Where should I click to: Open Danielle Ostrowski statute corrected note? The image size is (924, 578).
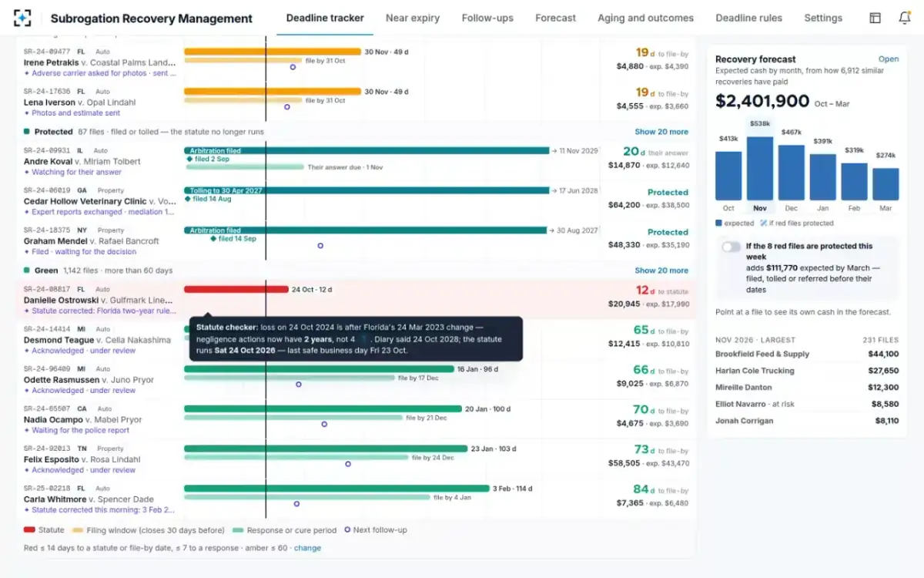100,311
